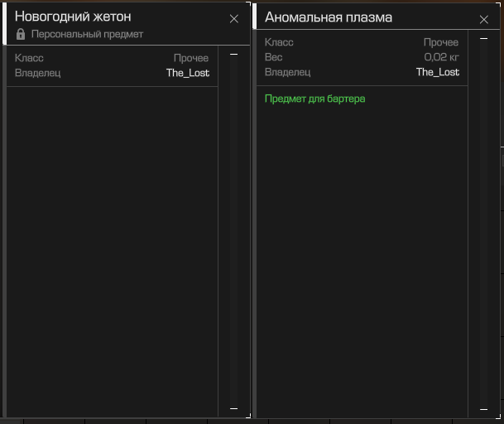Click owner The_Lost in Новогодний жетон panel
This screenshot has width=504, height=424.
188,73
